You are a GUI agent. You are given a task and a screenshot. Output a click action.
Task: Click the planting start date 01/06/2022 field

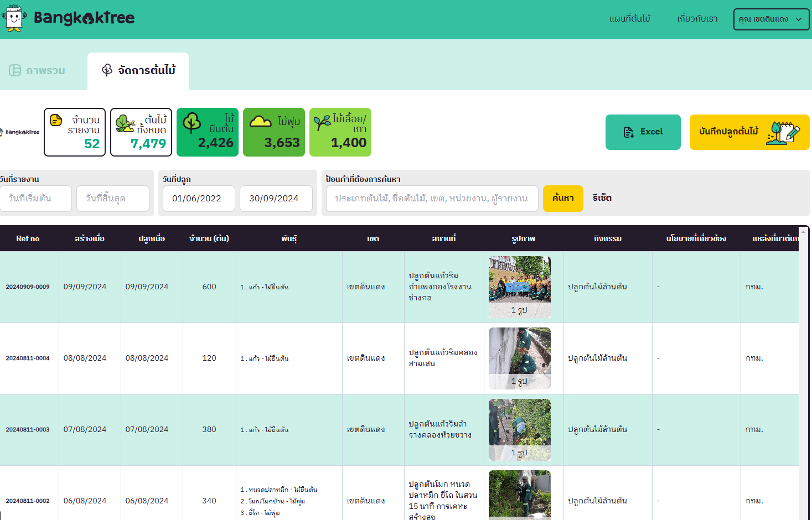[x=199, y=199]
